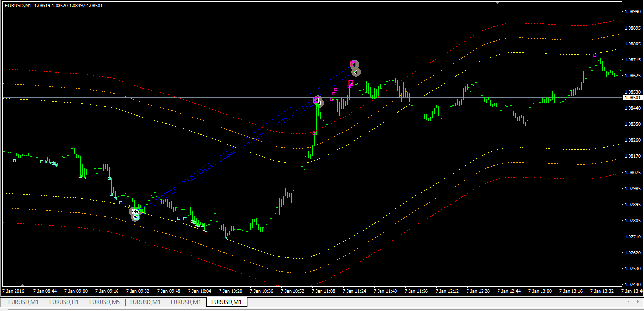This screenshot has width=644, height=311.
Task: Click the 7 Jan 08:44 time label
Action: (45, 291)
